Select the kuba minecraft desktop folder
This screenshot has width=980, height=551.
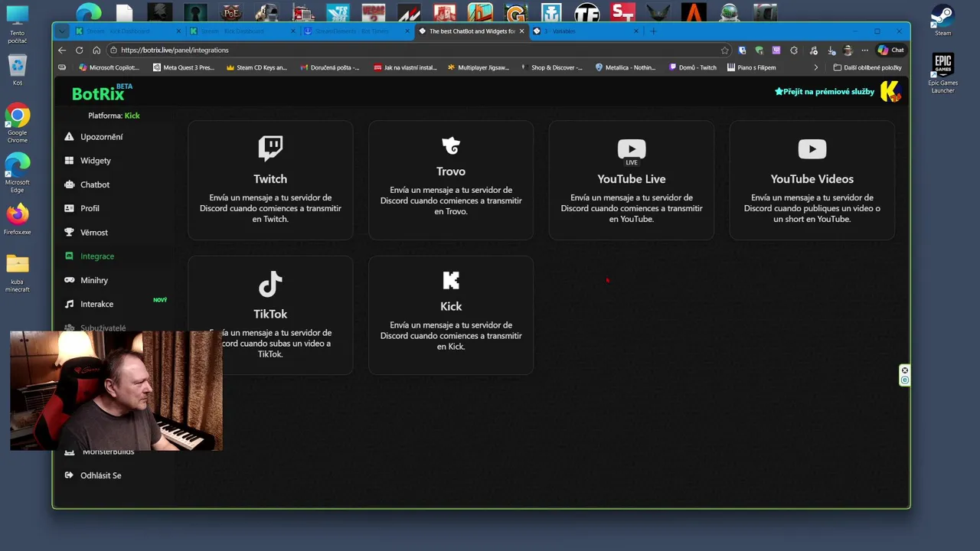click(x=17, y=273)
